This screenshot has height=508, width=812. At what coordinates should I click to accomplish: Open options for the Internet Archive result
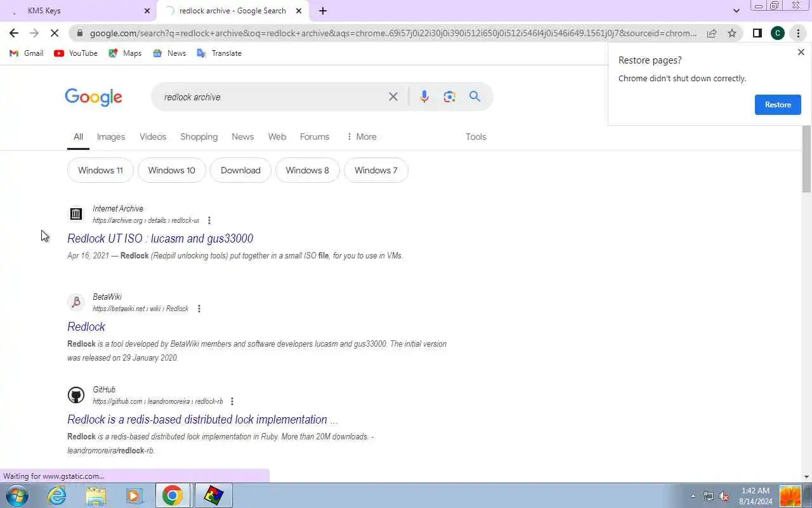pyautogui.click(x=209, y=220)
